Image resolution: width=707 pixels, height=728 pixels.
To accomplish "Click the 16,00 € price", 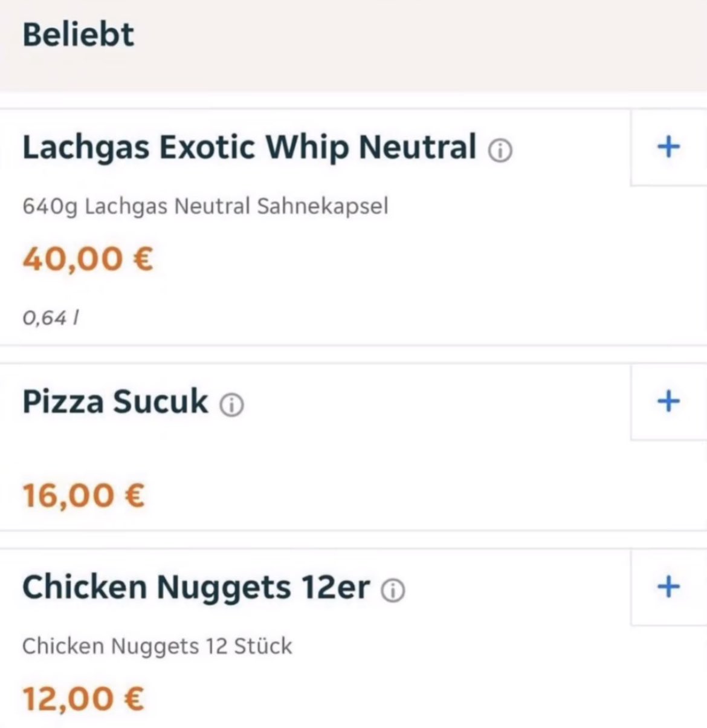I will click(x=83, y=496).
